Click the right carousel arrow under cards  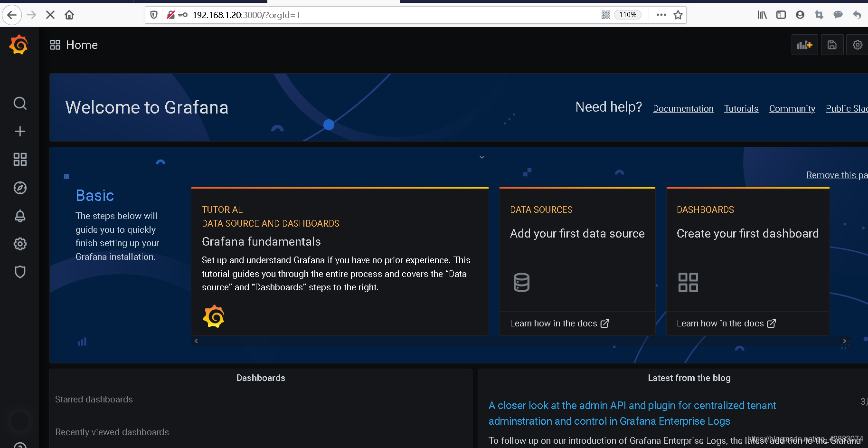(x=844, y=341)
